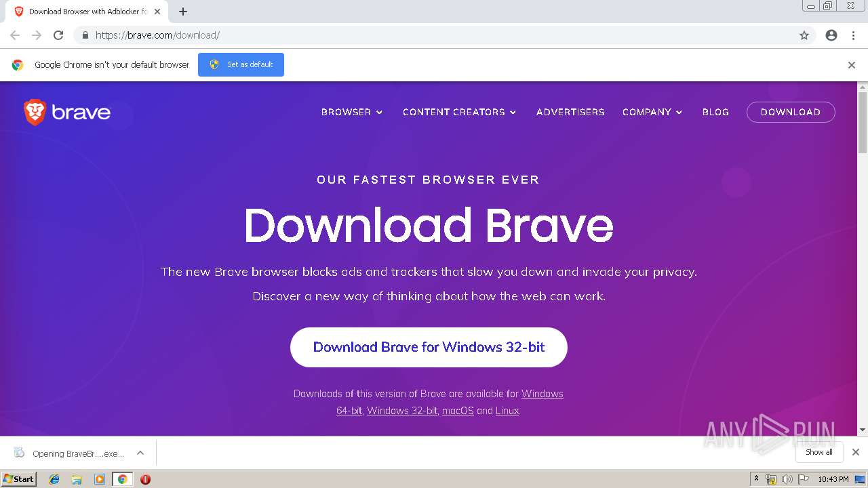Image resolution: width=868 pixels, height=488 pixels.
Task: Open File Explorer from the taskbar
Action: pyautogui.click(x=77, y=479)
